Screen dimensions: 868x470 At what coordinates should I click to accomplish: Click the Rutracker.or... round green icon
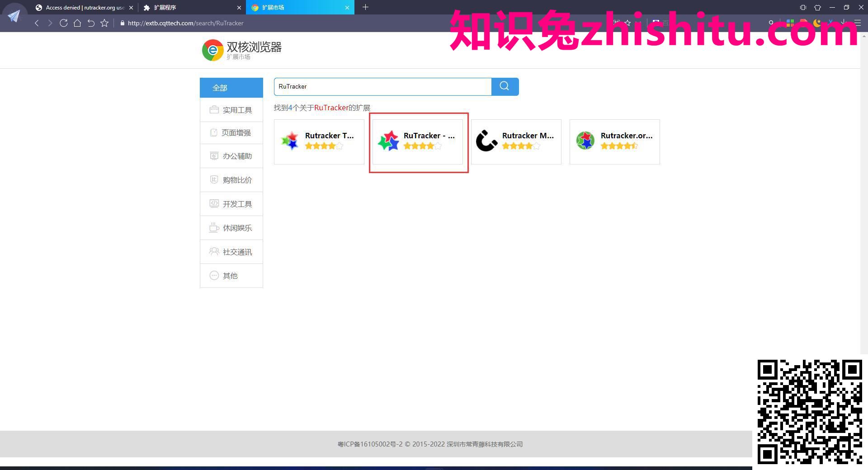click(585, 141)
